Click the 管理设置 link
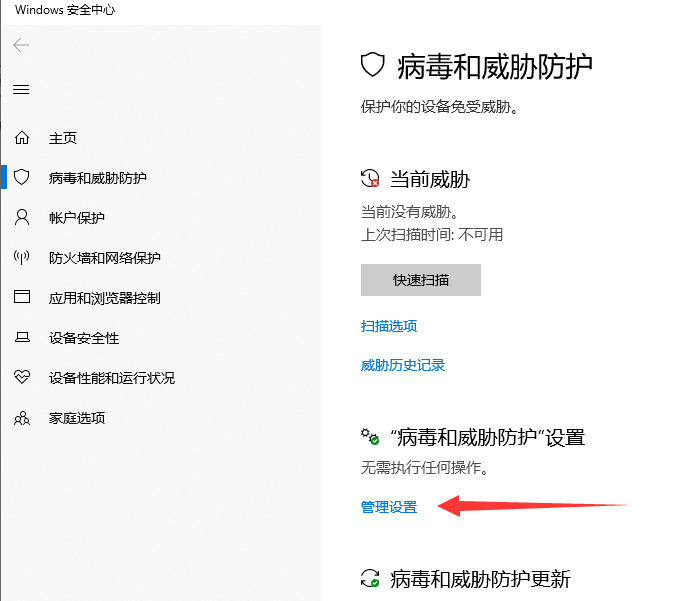688x601 pixels. tap(388, 508)
